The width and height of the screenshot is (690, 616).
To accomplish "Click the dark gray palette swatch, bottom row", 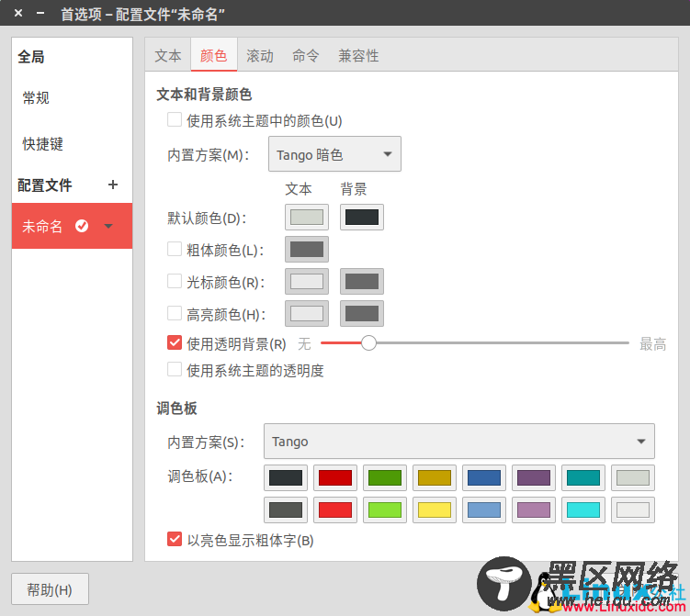I will pos(286,510).
